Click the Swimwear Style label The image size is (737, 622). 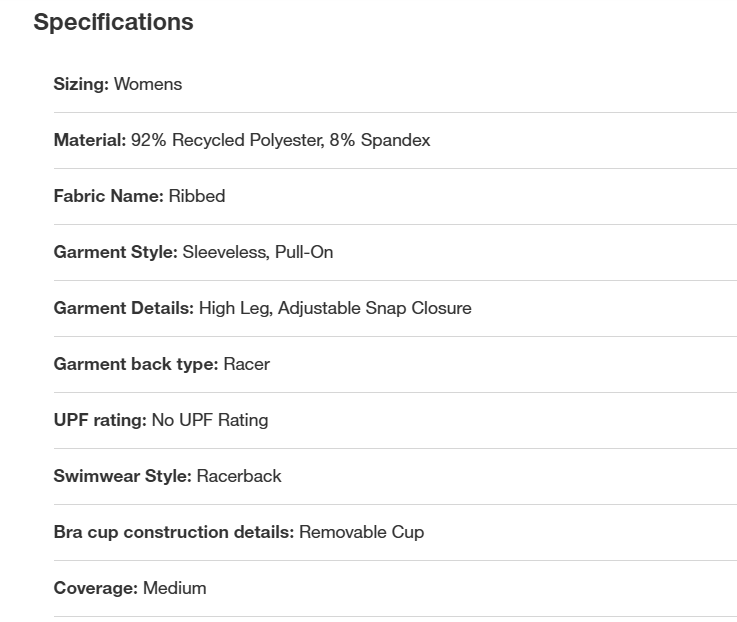tap(122, 476)
